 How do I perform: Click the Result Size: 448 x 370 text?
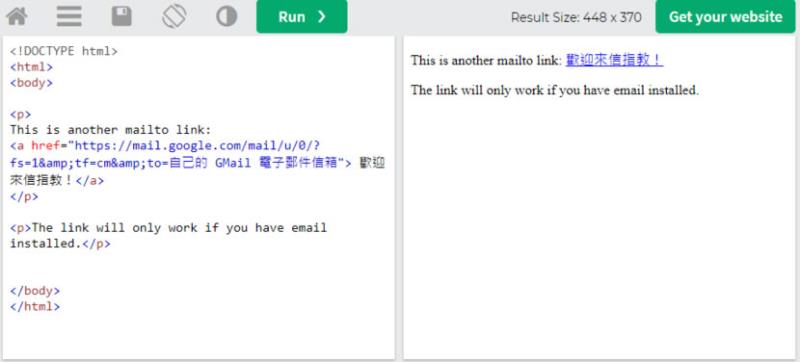[576, 17]
